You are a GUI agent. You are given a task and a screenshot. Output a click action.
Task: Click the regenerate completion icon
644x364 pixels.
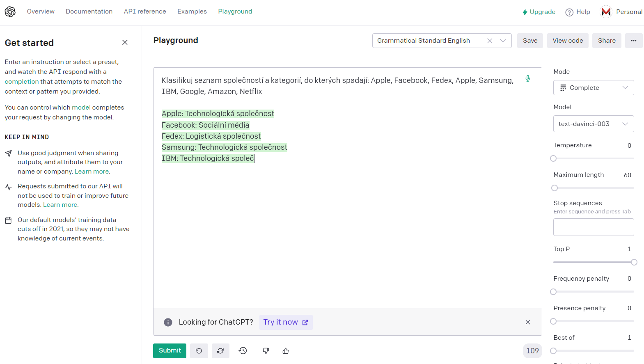coord(220,351)
